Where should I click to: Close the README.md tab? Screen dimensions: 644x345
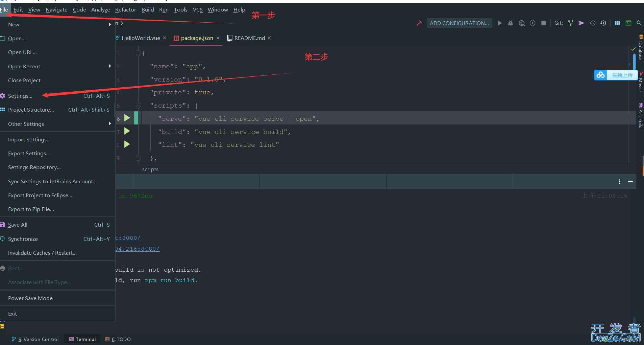pos(269,38)
